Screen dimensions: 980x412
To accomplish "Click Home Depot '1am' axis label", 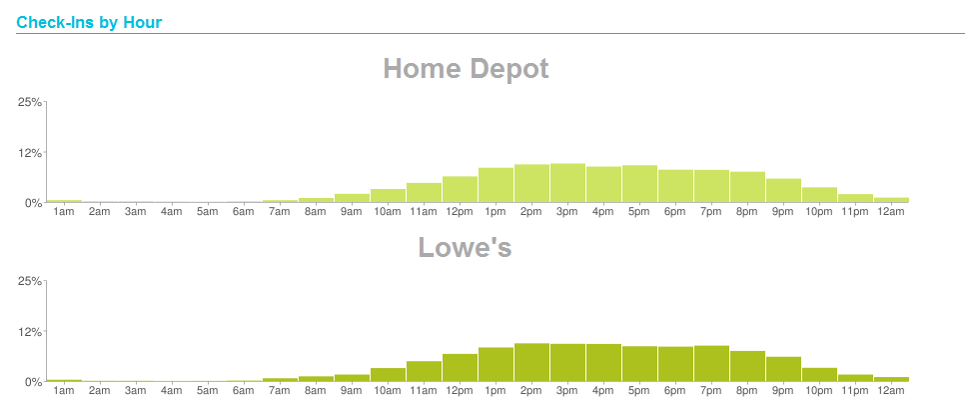I will (x=64, y=213).
